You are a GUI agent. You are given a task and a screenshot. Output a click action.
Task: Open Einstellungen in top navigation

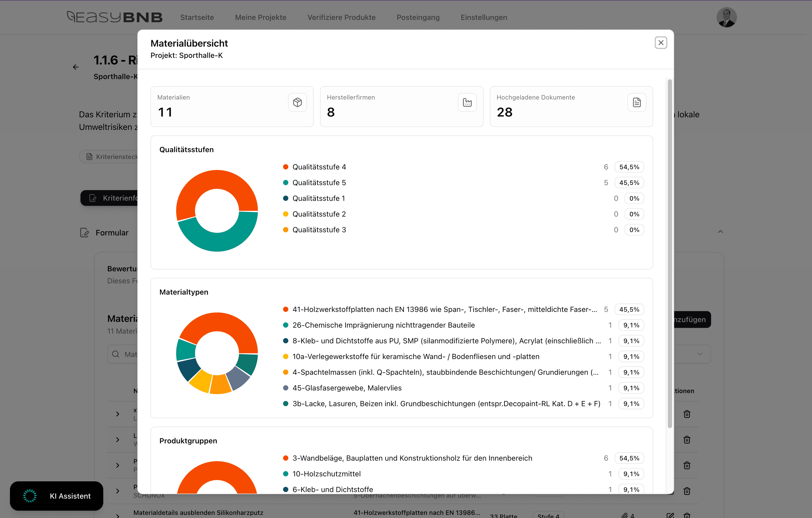[484, 17]
